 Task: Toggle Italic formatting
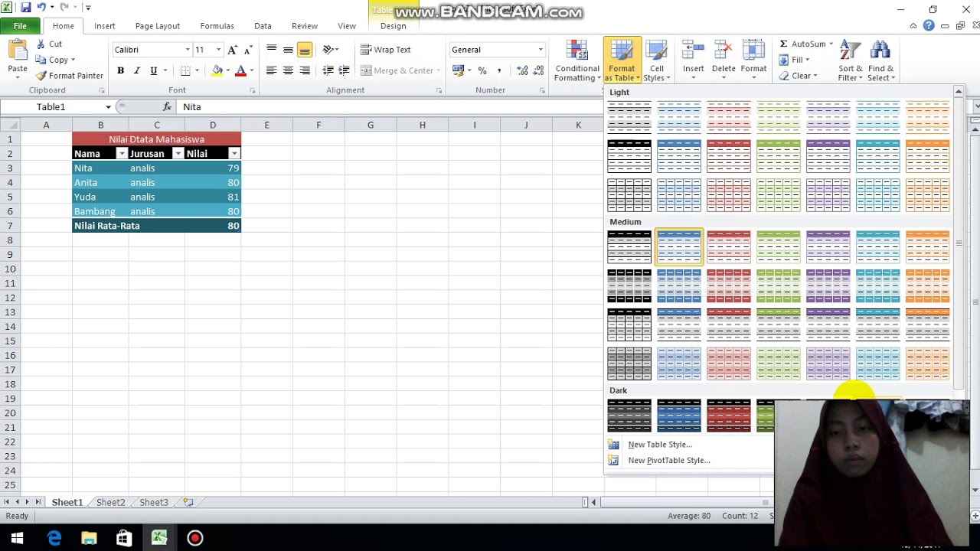tap(137, 70)
